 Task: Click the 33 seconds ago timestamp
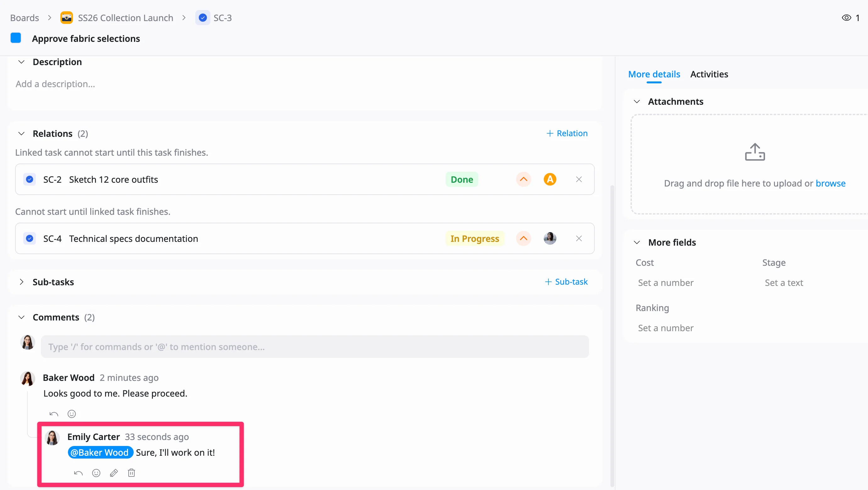157,437
